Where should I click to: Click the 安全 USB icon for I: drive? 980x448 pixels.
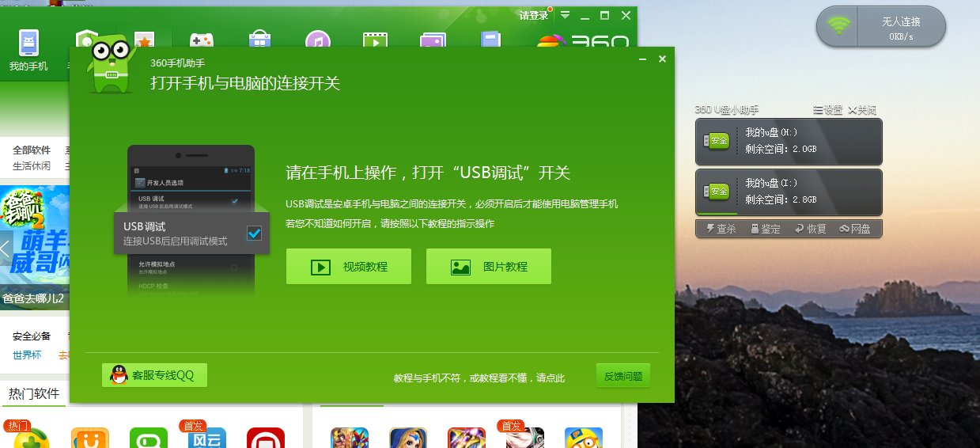716,192
